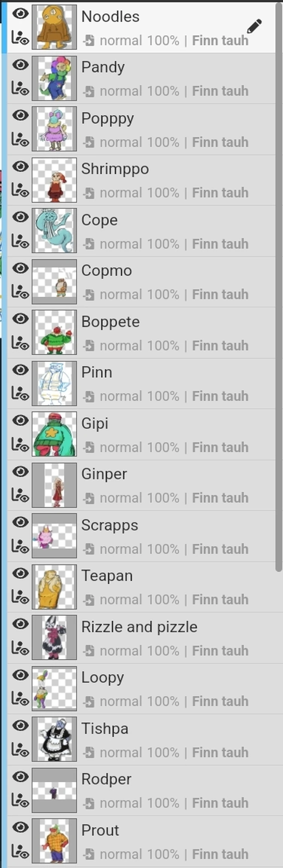
Task: Hide the Shrimppo layer
Action: (x=20, y=166)
